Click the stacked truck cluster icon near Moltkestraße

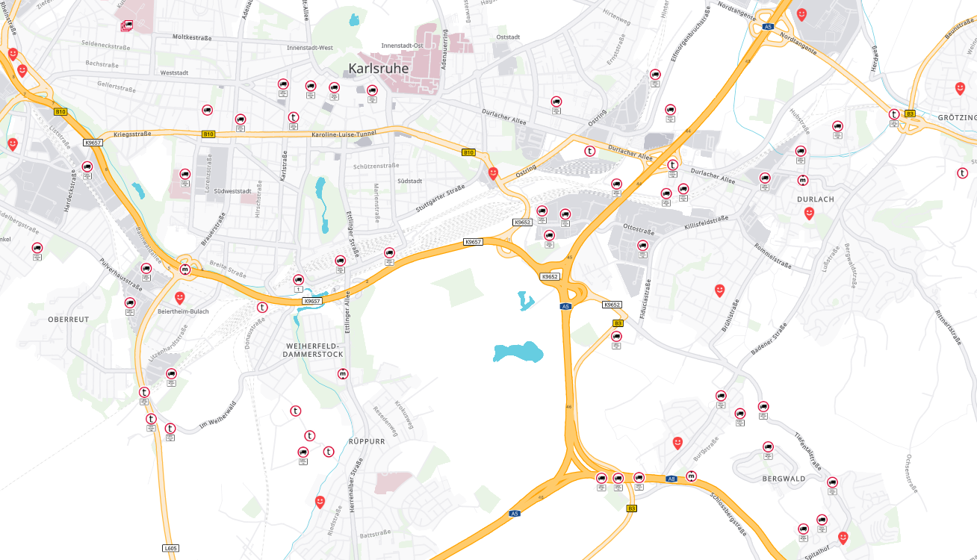[x=126, y=26]
